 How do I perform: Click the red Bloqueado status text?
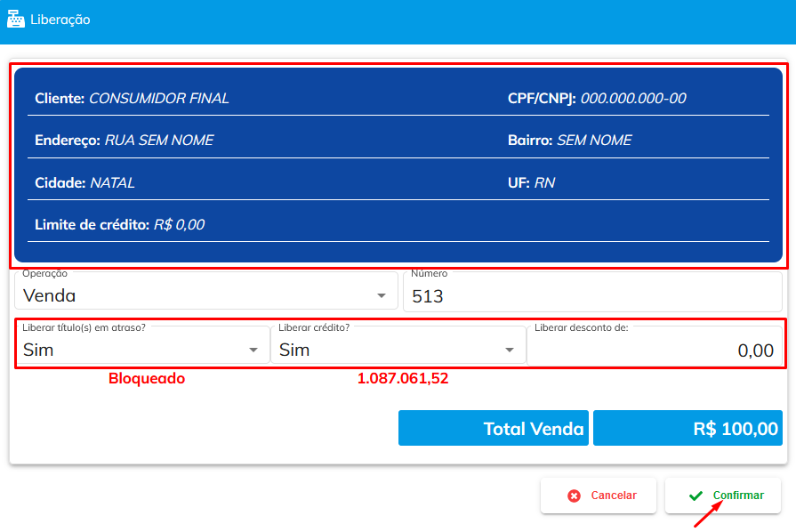147,379
